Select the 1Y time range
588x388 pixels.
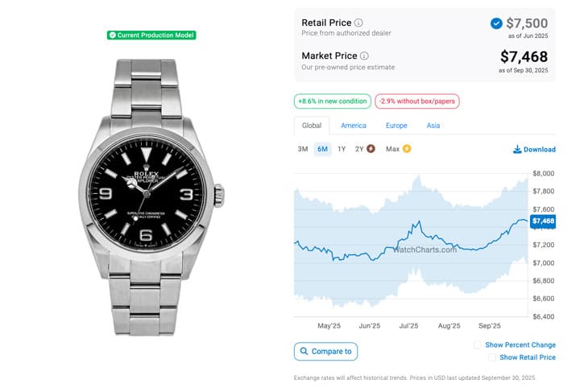342,149
